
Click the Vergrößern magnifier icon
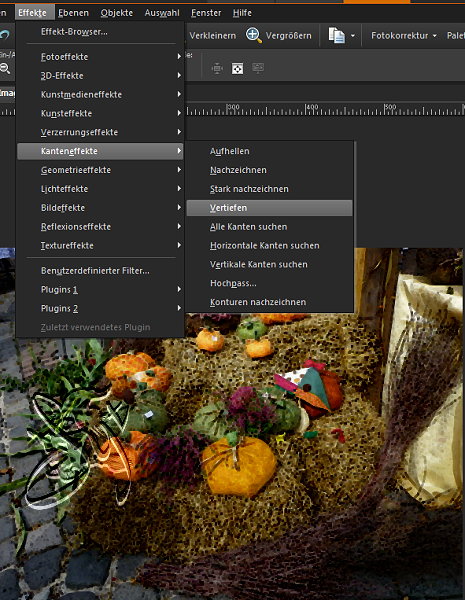254,35
